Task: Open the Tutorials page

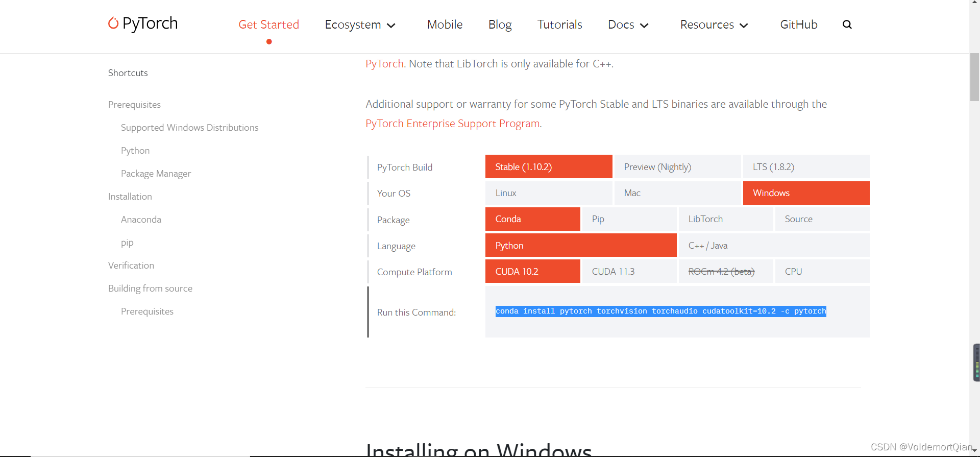Action: (560, 25)
